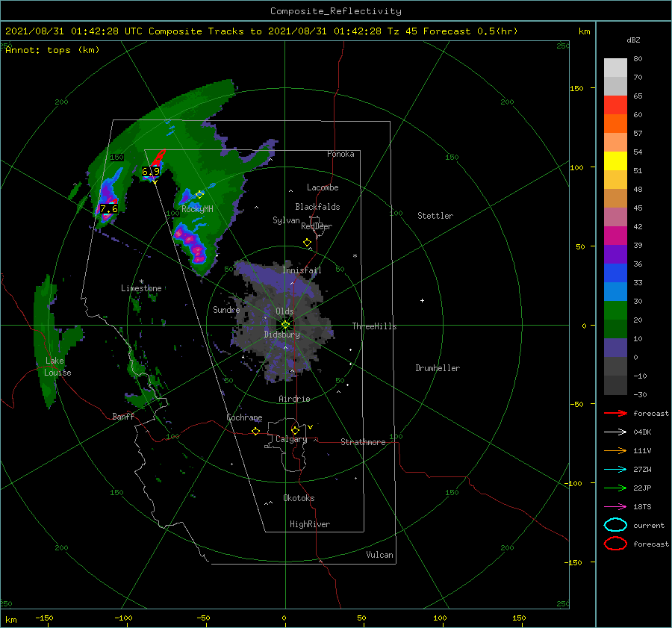Click the dBZ legend heading
Image resolution: width=672 pixels, height=628 pixels.
633,40
